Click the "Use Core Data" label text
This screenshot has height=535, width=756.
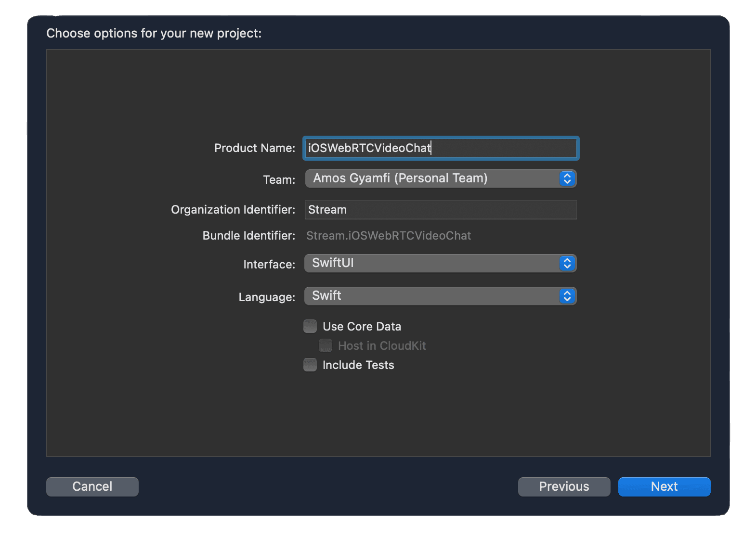click(362, 327)
